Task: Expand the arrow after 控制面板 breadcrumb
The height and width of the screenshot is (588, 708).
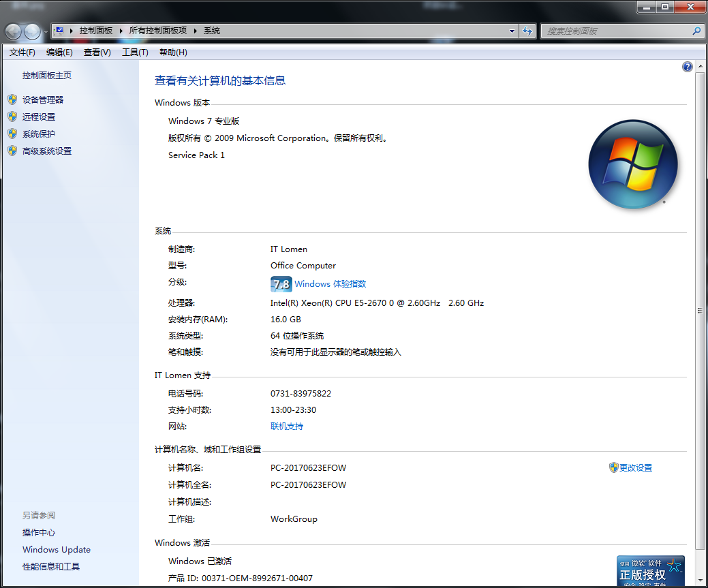Action: [x=121, y=31]
